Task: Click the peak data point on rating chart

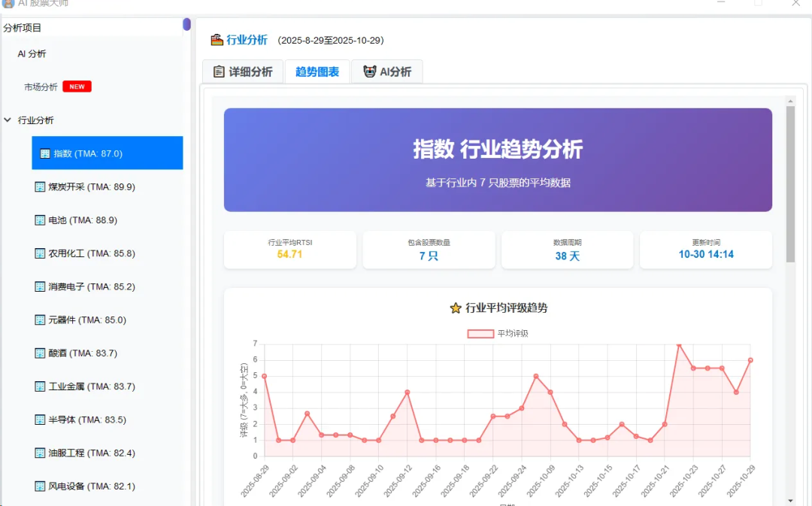Action: point(679,344)
